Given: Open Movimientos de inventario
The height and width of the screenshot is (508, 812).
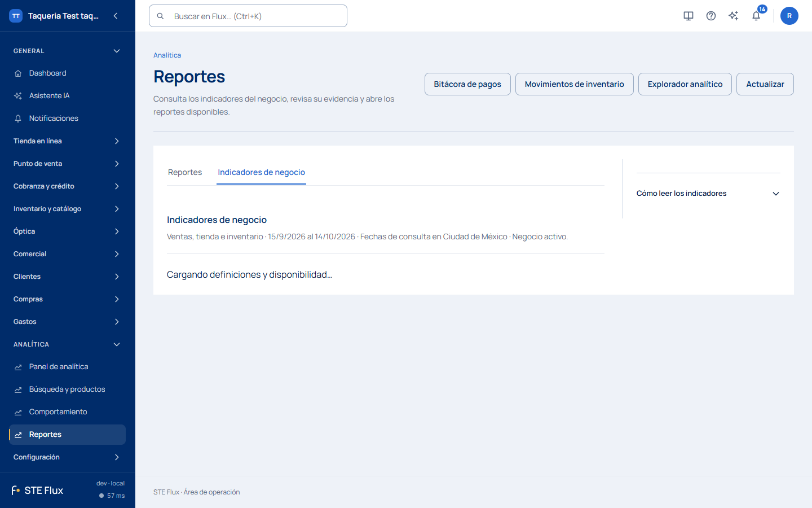Looking at the screenshot, I should 575,84.
